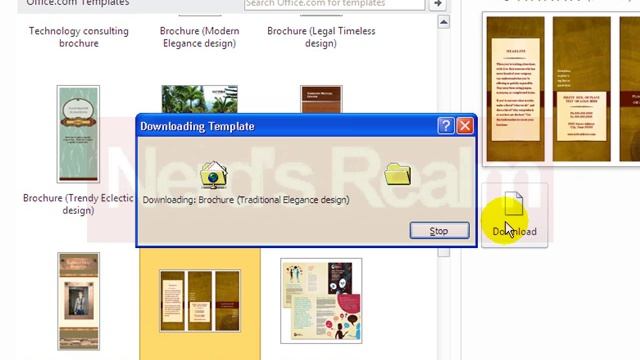Click the search templates input field

(x=334, y=4)
